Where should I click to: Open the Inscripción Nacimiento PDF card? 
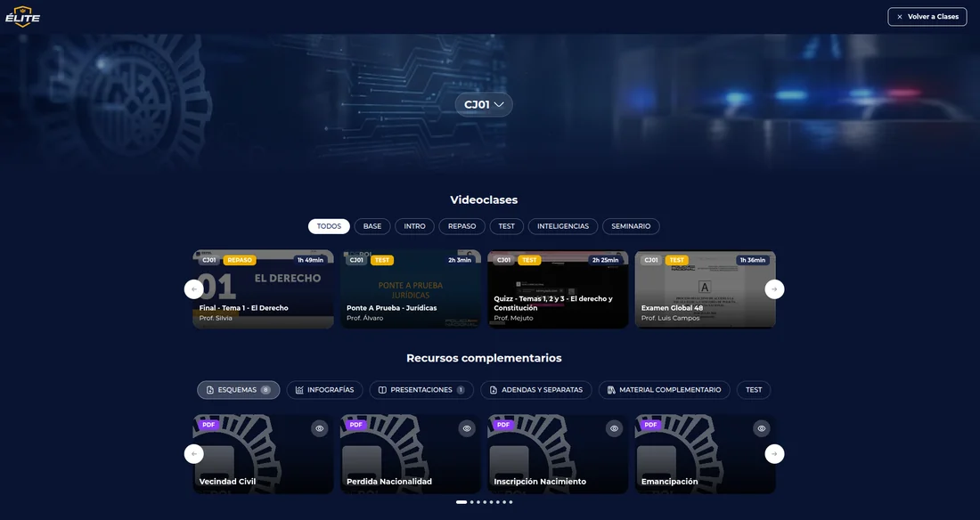tap(558, 454)
